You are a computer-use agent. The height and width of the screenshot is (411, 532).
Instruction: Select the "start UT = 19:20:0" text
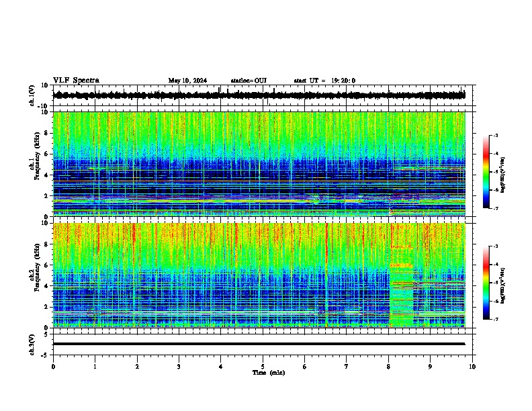coord(324,81)
